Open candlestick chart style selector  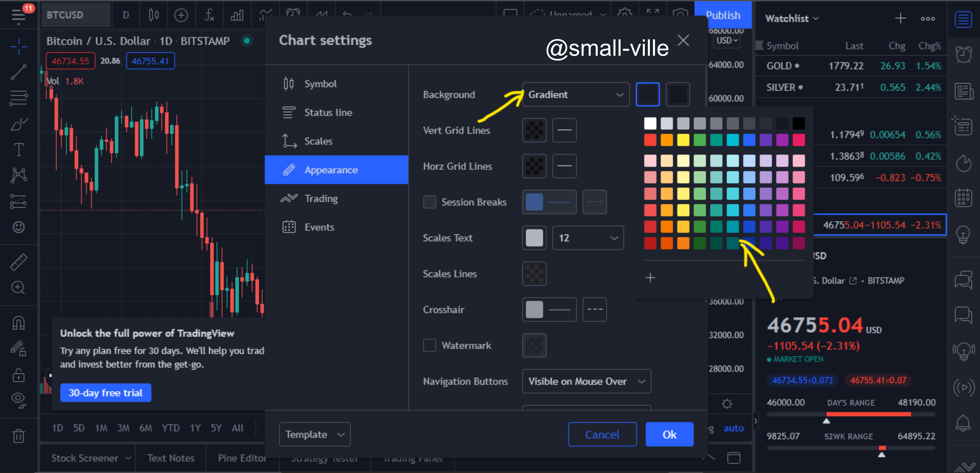pos(154,15)
